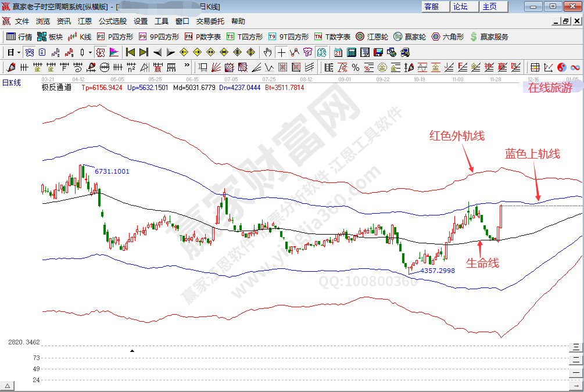Open the candlestick style dropdown arrow
584x392 pixels.
click(x=90, y=52)
